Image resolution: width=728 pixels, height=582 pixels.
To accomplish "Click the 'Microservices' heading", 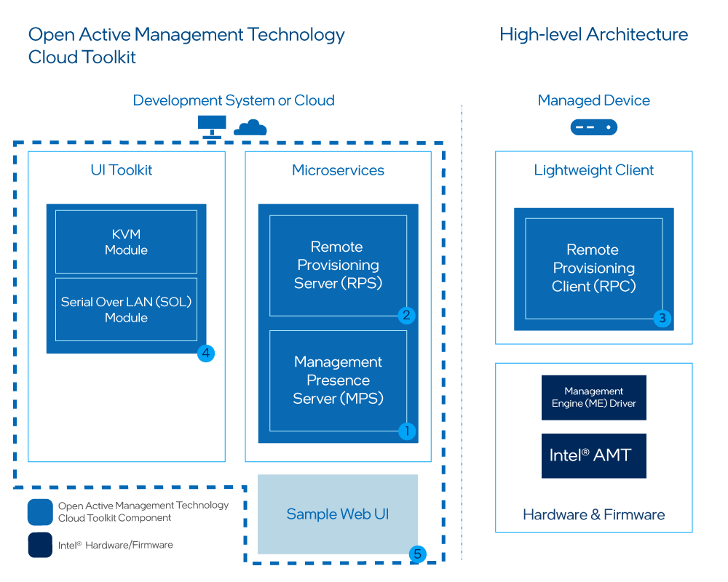I will click(338, 170).
